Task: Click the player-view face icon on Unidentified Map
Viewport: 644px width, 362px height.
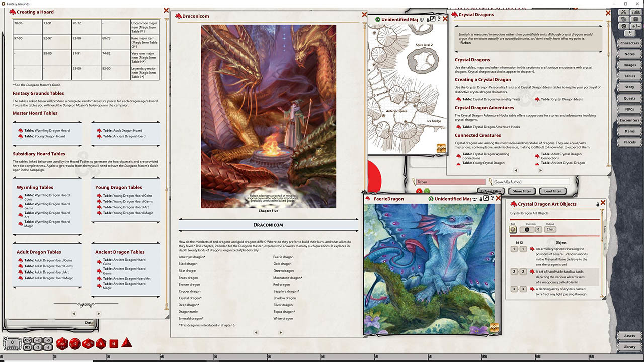Action: (422, 19)
